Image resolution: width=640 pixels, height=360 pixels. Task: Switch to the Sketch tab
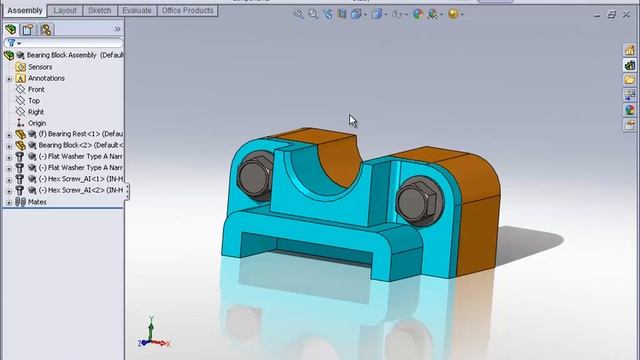[x=100, y=11]
